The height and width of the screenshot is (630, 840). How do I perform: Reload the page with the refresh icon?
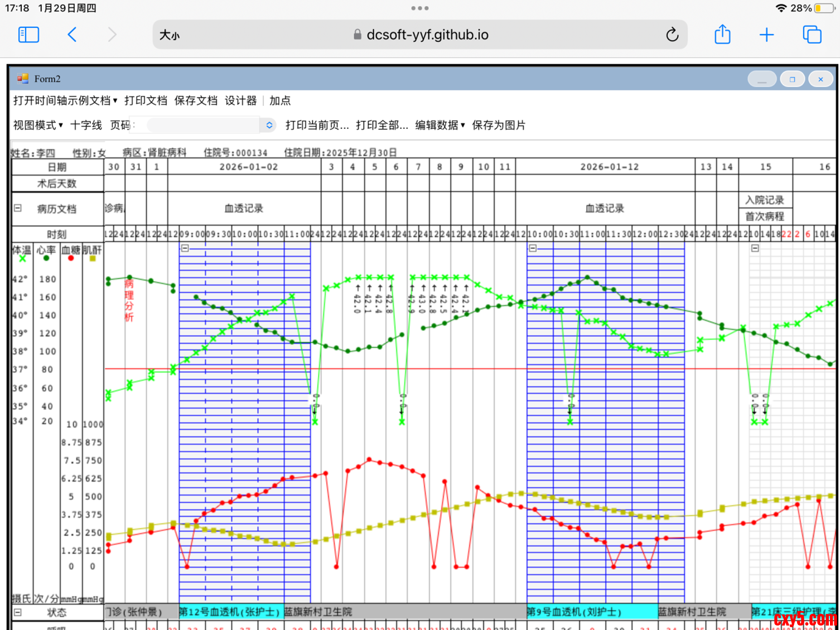tap(672, 35)
